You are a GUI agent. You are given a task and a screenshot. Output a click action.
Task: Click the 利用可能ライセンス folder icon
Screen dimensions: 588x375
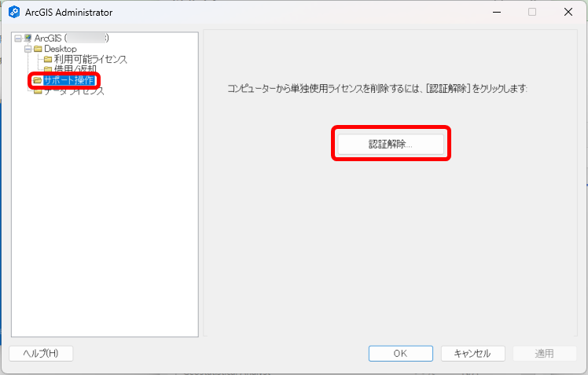(x=48, y=59)
